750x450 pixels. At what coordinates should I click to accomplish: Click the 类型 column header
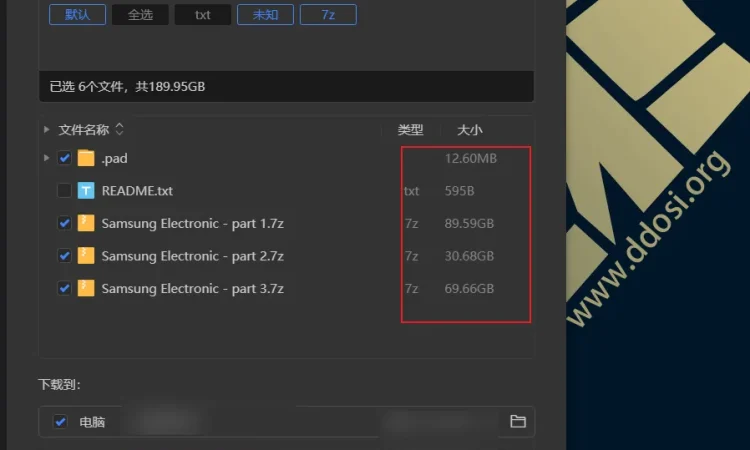tap(410, 130)
